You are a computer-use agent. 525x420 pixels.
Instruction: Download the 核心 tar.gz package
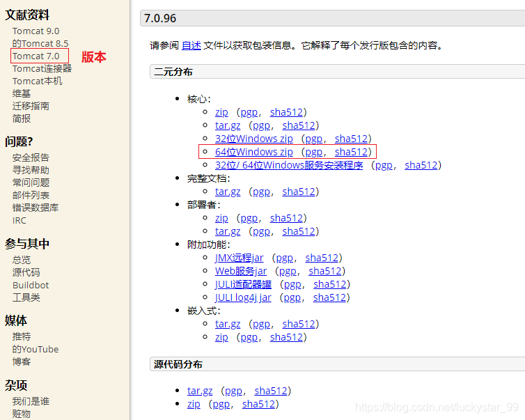(228, 125)
